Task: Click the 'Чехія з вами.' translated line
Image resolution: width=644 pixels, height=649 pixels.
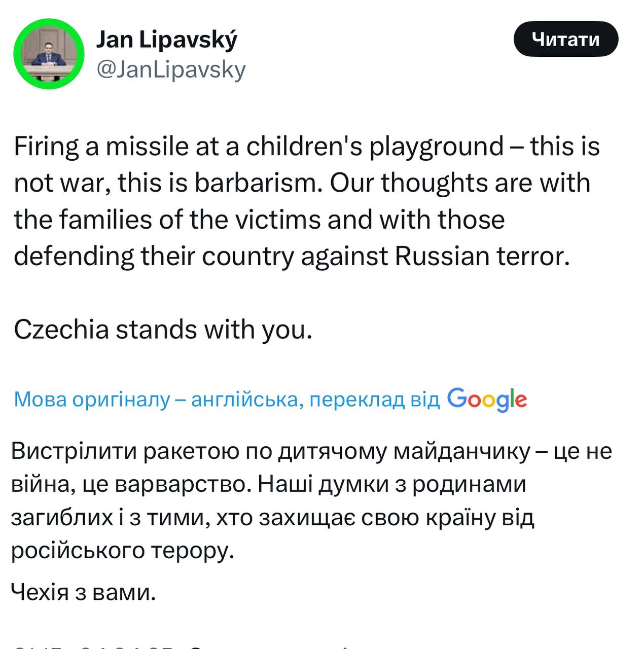Action: 84,592
